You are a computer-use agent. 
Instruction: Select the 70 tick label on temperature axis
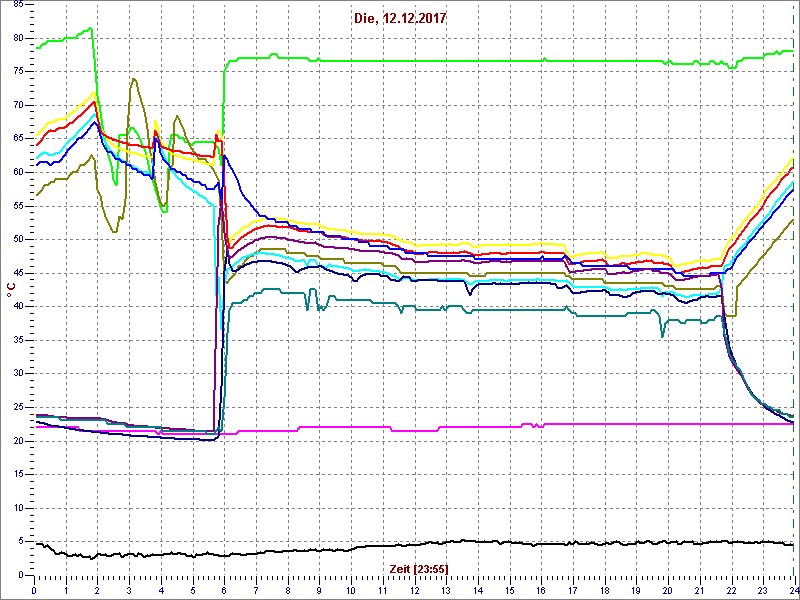pyautogui.click(x=17, y=105)
